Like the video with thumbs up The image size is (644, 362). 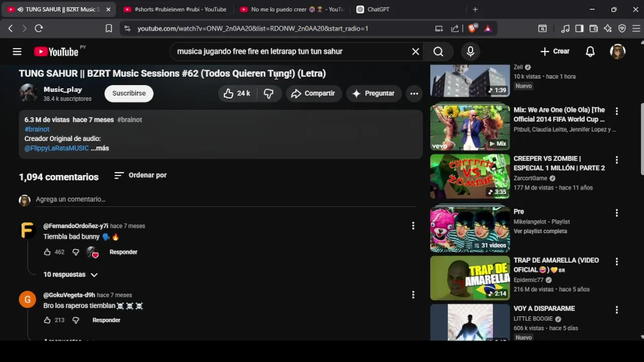click(x=237, y=94)
